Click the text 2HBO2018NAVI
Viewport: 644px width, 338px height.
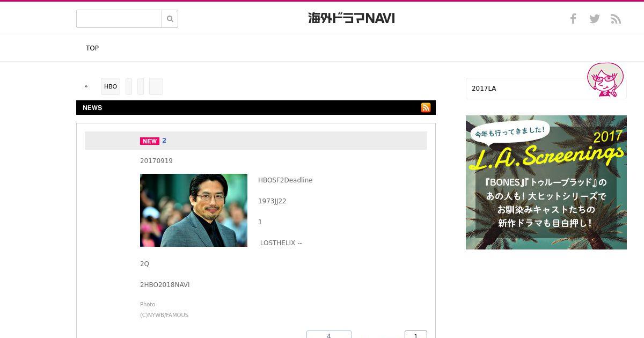click(x=165, y=285)
